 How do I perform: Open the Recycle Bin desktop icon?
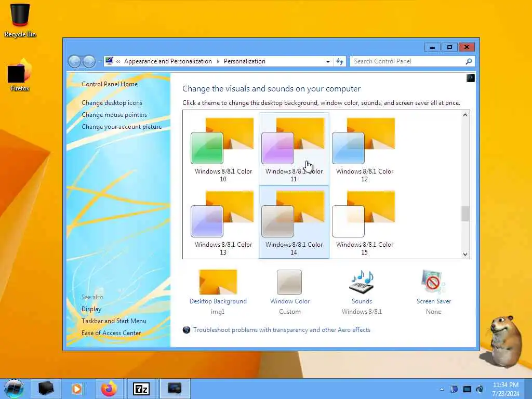tap(20, 20)
